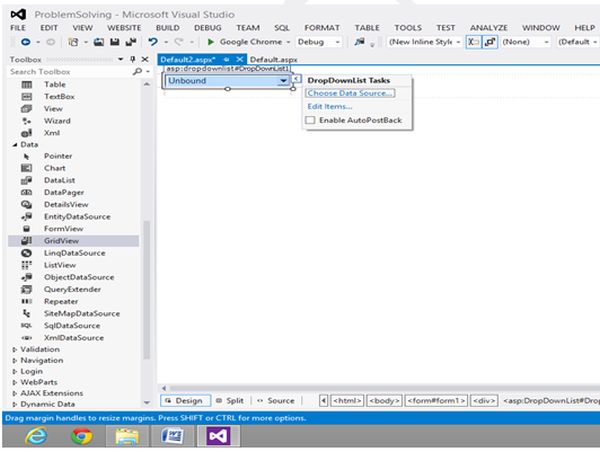The image size is (600, 452).
Task: Enable the AutoPostBack checkbox
Action: [310, 120]
